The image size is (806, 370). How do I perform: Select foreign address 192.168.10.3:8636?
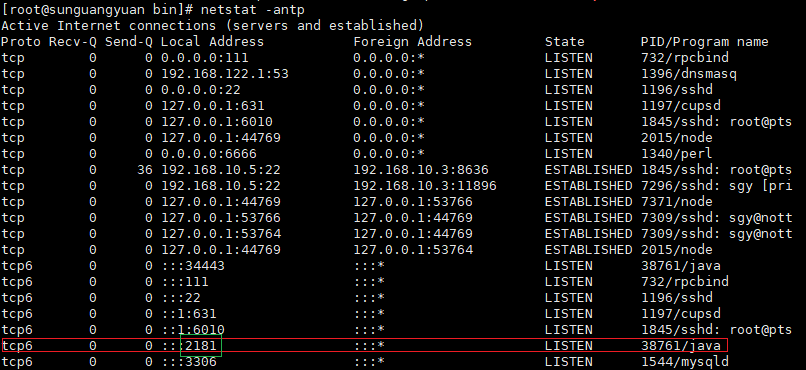[420, 170]
